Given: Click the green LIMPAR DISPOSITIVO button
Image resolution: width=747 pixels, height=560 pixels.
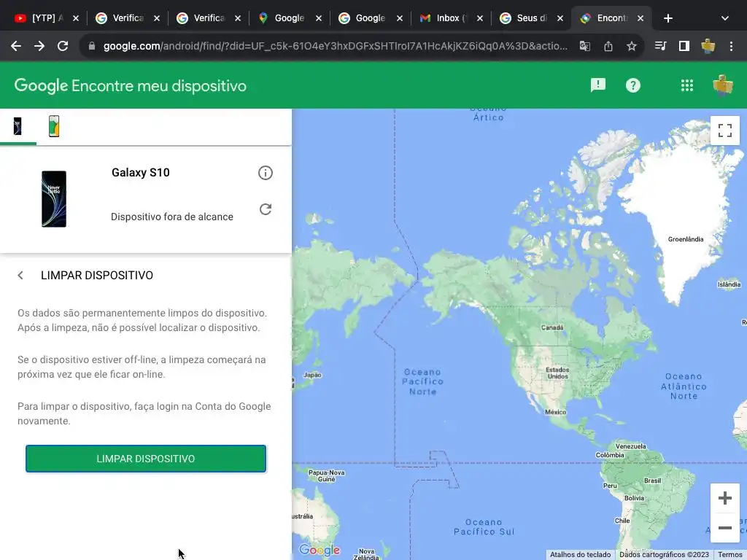Looking at the screenshot, I should click(x=146, y=459).
